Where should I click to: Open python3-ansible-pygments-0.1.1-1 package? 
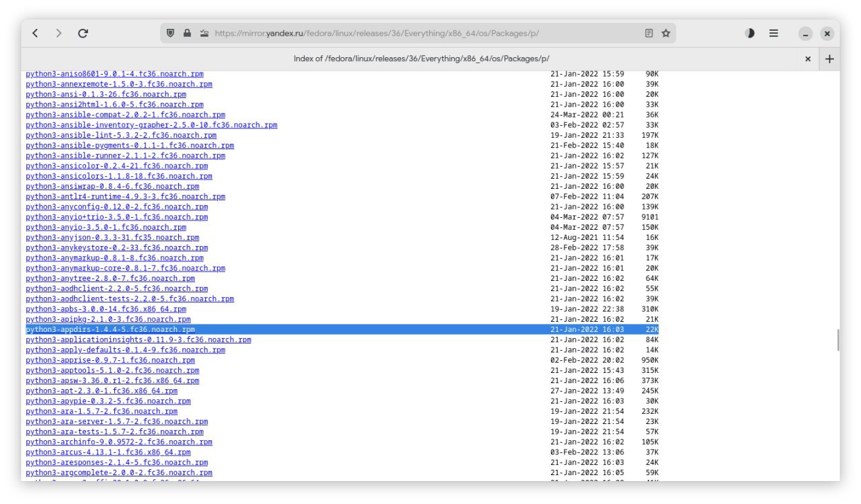(x=130, y=145)
